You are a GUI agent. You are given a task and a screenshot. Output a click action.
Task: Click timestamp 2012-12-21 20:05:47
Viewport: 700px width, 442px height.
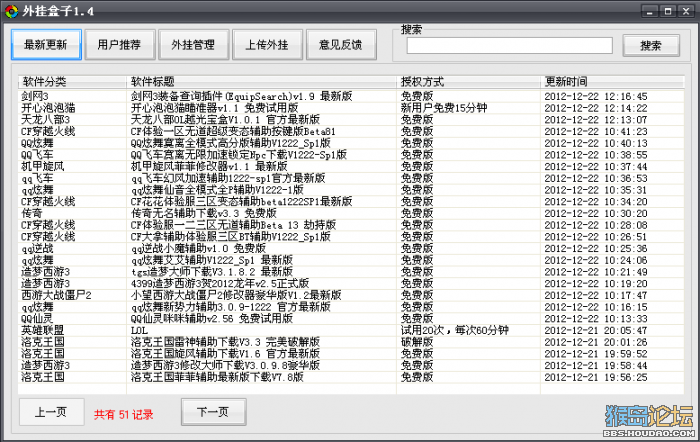pos(596,330)
